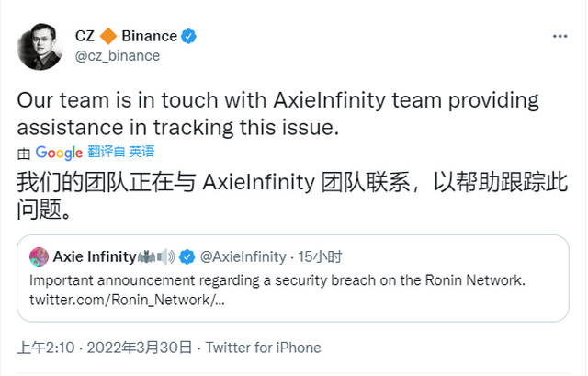This screenshot has height=376, width=588.
Task: Open twitter.com/Ronin_Network link
Action: pos(127,300)
